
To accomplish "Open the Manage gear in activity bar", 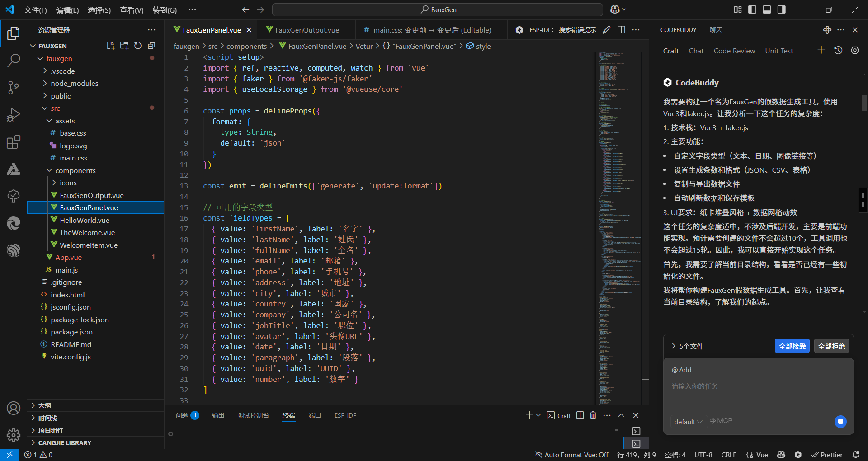I will coord(14,435).
